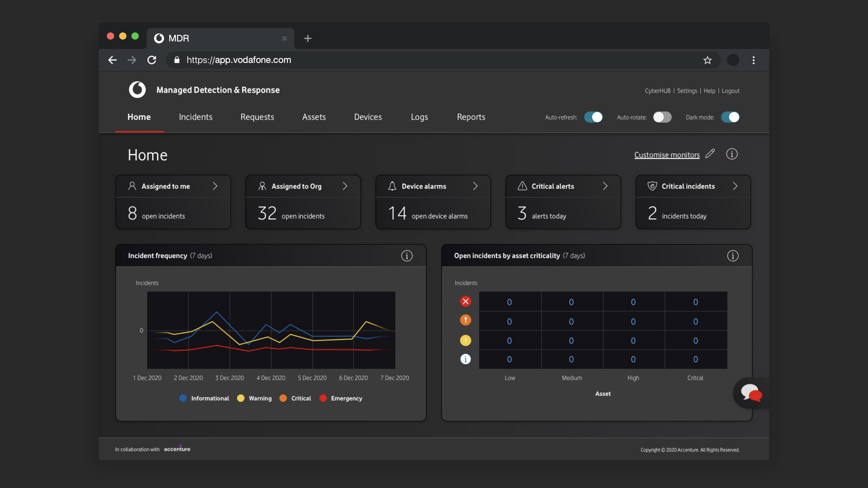Bookmark the page with the star icon
This screenshot has height=488, width=868.
click(x=707, y=60)
